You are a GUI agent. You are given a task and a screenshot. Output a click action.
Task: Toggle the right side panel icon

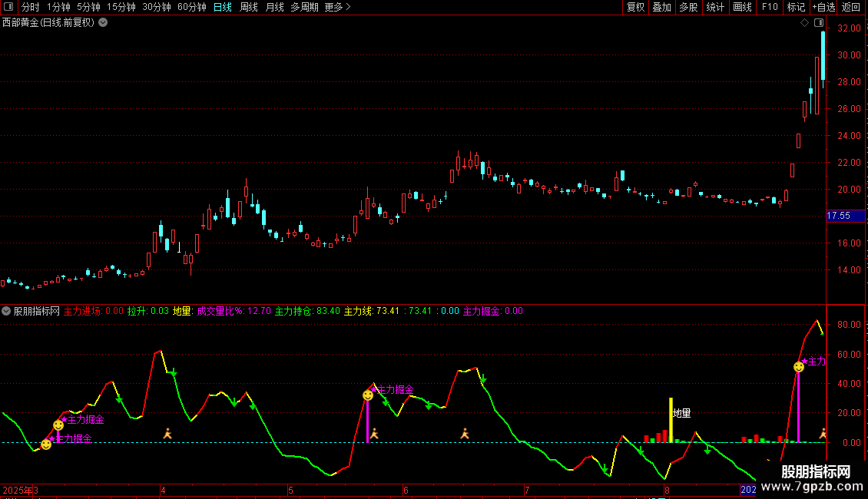pos(819,23)
